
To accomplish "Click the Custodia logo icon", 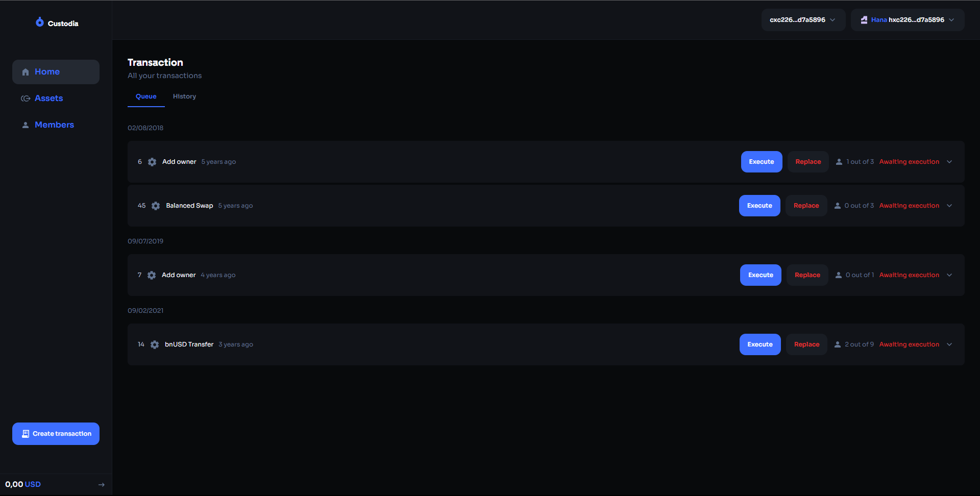I will [x=40, y=22].
